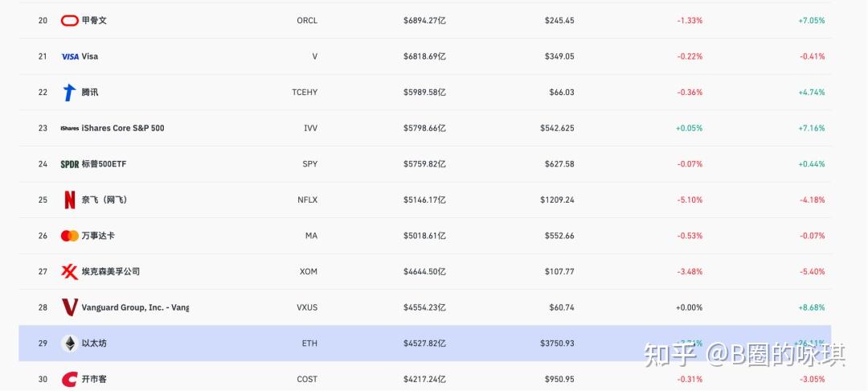Click the Visa logo icon

point(70,56)
